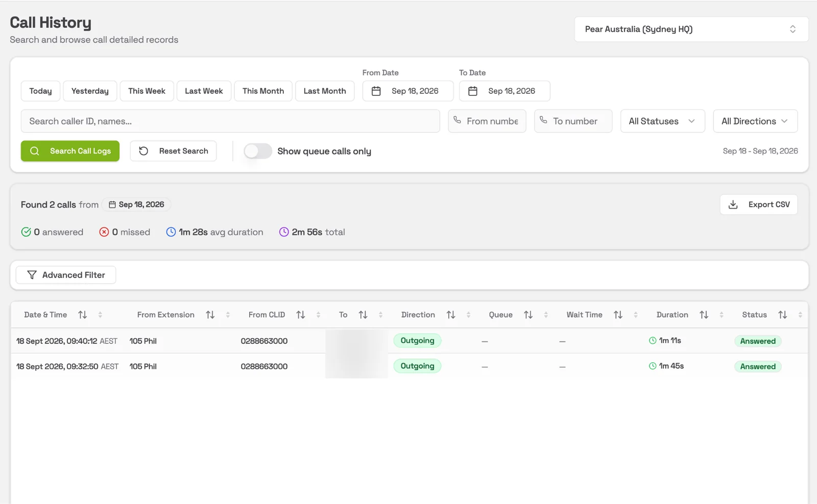Select the This Week date preset
The width and height of the screenshot is (817, 504).
tap(147, 91)
